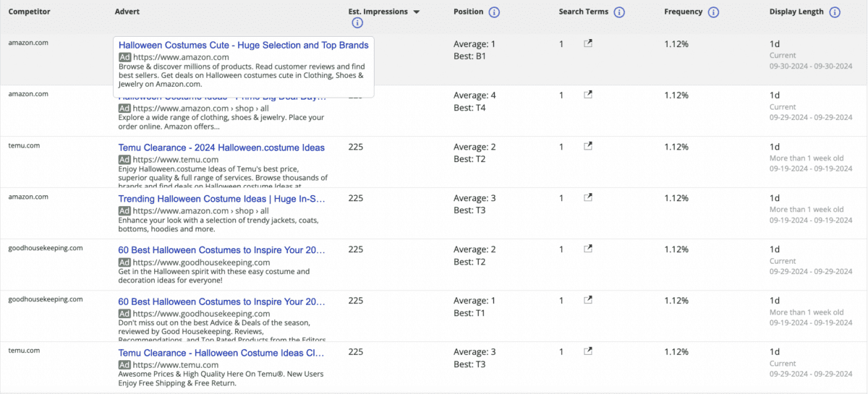Click the Position column header label
868x394 pixels.
click(x=469, y=12)
